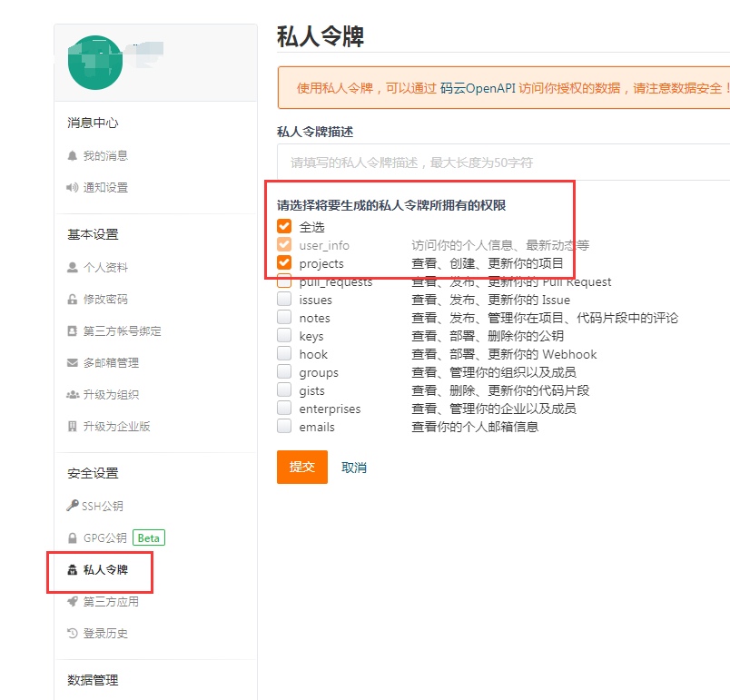Click the 查看、部署、更新你的 Webhook description
The height and width of the screenshot is (700, 730).
(x=504, y=354)
